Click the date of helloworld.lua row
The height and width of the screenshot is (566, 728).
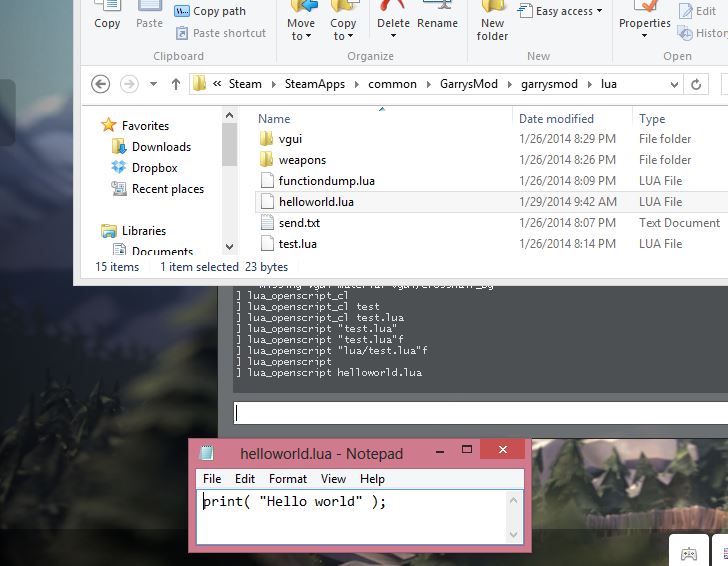coord(567,202)
